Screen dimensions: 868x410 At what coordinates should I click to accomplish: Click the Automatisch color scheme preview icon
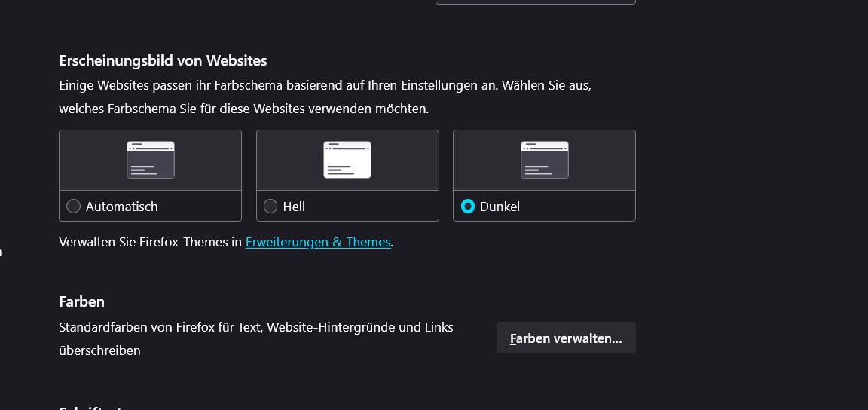[x=151, y=160]
